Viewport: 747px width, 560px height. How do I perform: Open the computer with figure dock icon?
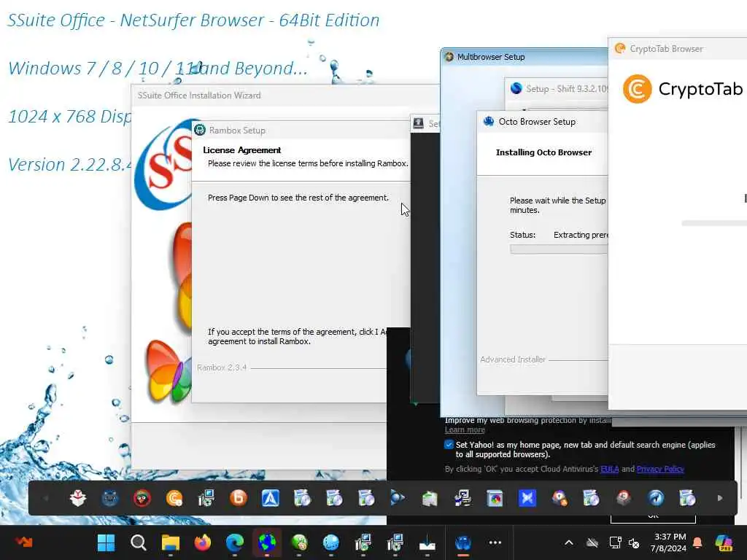point(462,498)
